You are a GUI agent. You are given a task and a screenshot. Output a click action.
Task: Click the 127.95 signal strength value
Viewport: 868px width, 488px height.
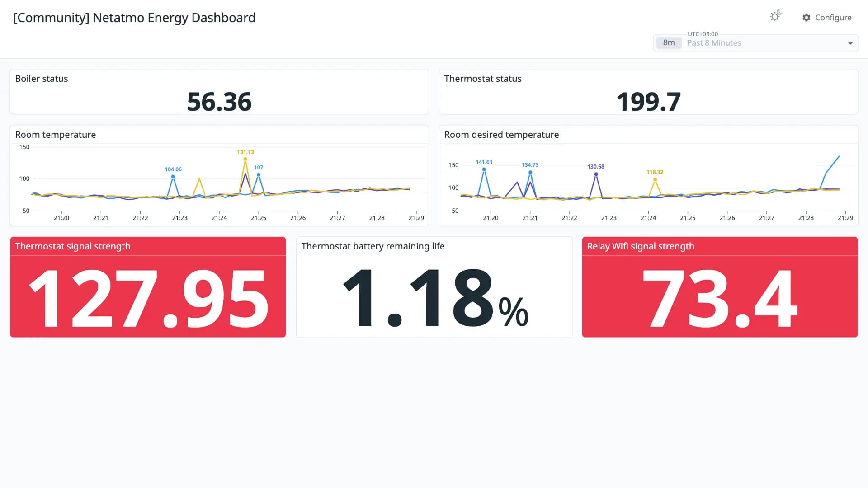(x=149, y=299)
